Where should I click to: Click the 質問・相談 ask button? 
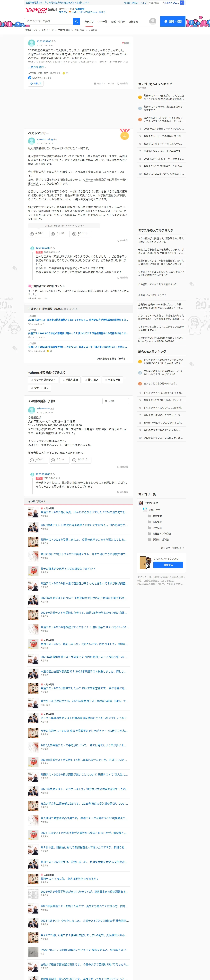(x=173, y=21)
